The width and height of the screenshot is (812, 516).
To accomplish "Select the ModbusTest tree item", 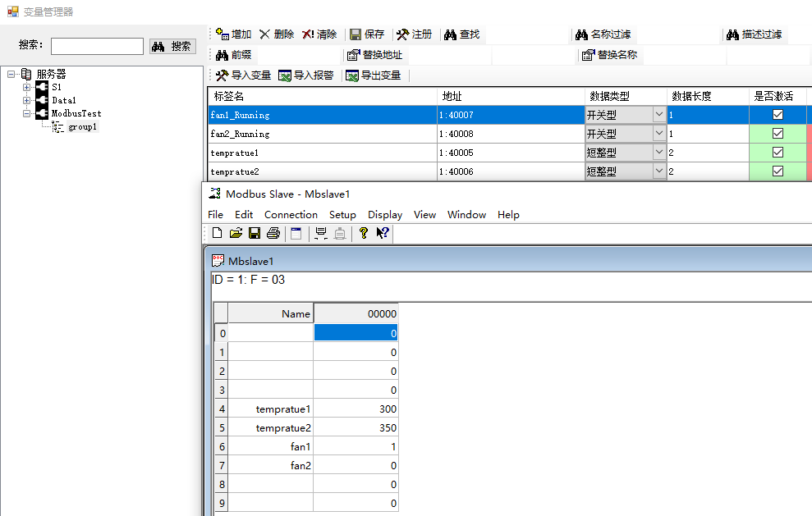I will pos(76,113).
